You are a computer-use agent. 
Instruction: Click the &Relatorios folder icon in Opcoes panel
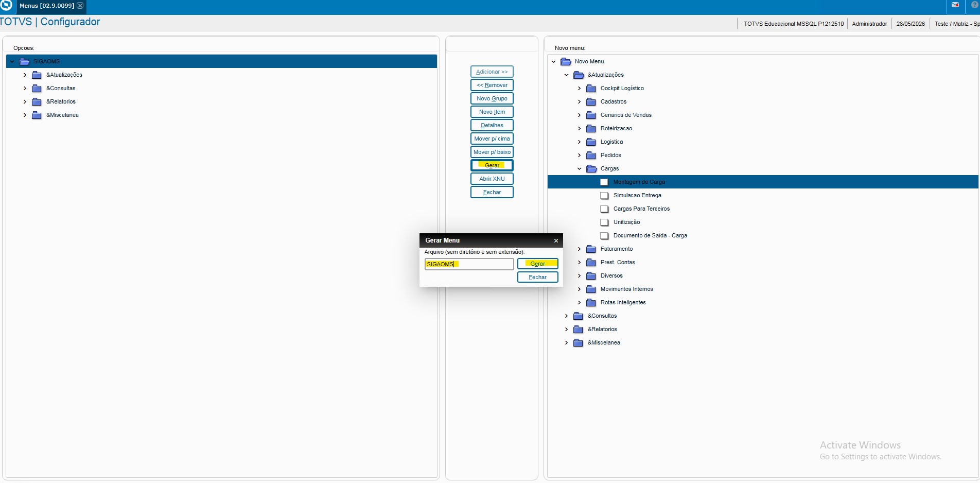(37, 101)
